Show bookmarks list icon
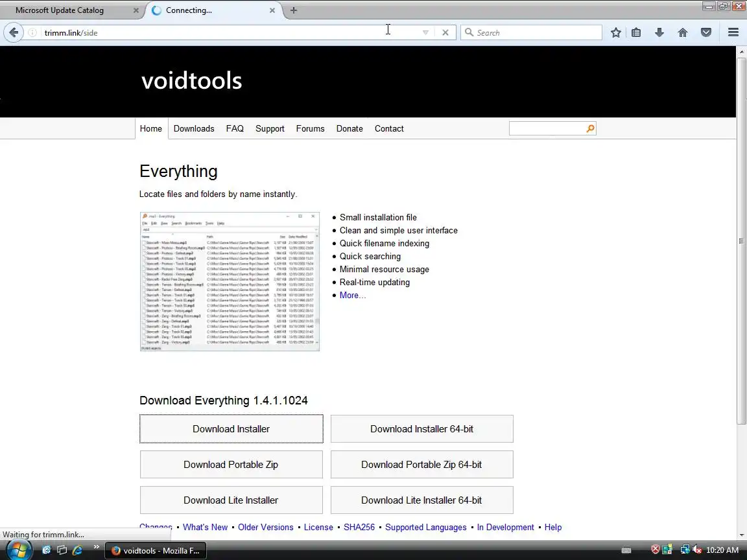 click(636, 32)
